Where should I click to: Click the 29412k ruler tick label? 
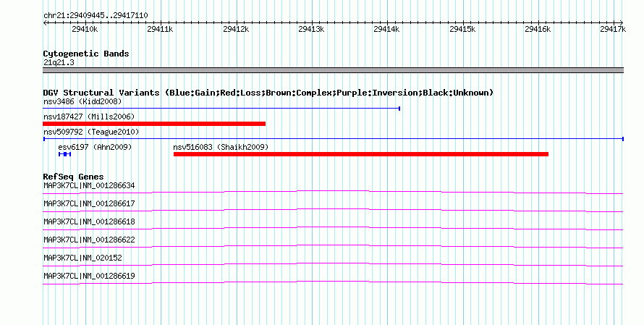pyautogui.click(x=236, y=29)
